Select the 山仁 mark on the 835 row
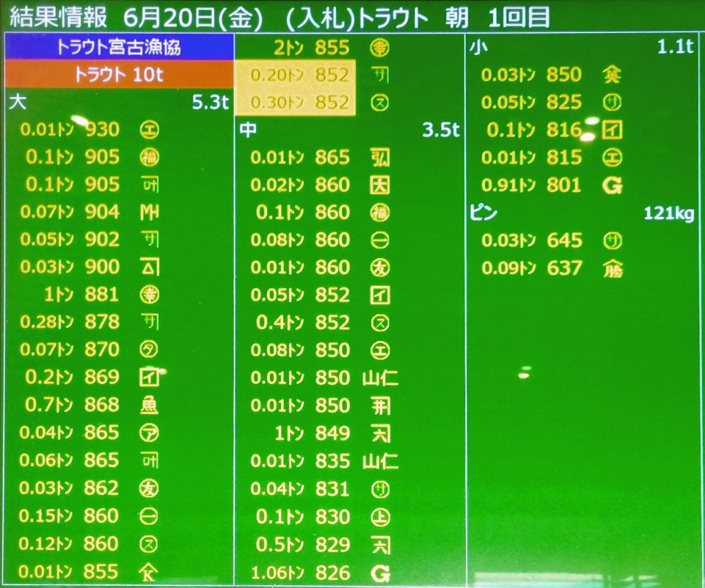 click(380, 461)
